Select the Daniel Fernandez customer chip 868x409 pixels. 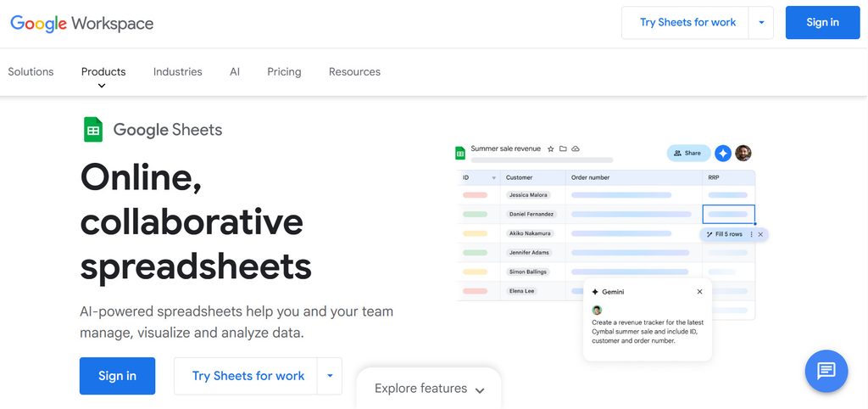click(531, 215)
